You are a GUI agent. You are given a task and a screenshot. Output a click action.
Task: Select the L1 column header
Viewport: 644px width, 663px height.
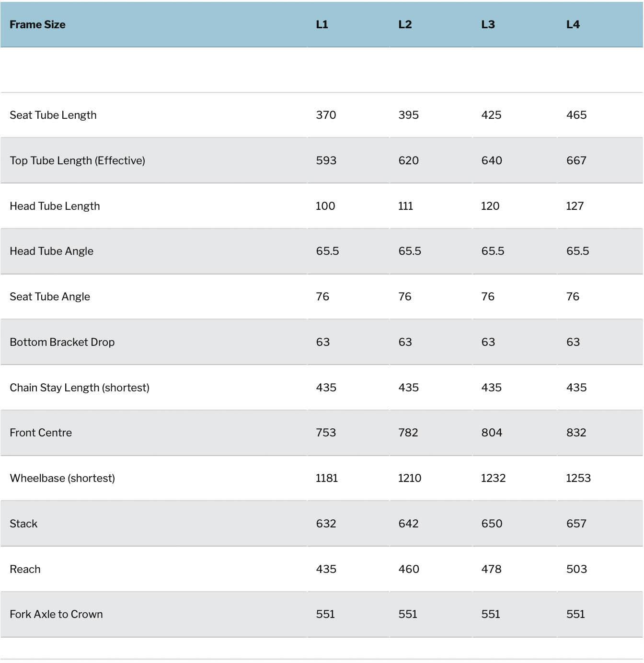(x=322, y=24)
